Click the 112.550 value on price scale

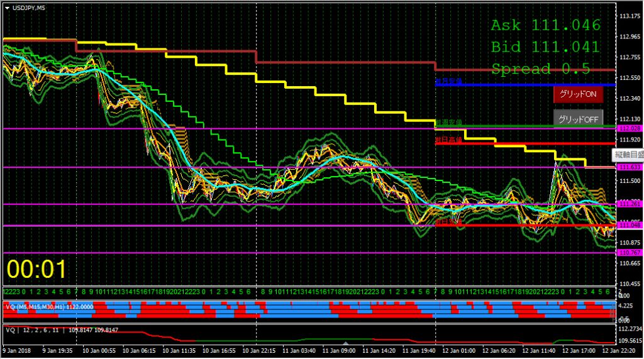tap(631, 78)
